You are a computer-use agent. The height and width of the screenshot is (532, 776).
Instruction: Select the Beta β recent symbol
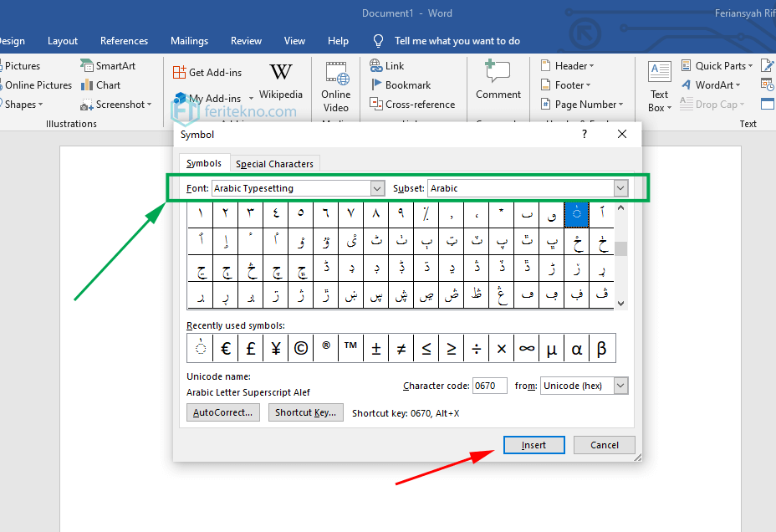(602, 349)
